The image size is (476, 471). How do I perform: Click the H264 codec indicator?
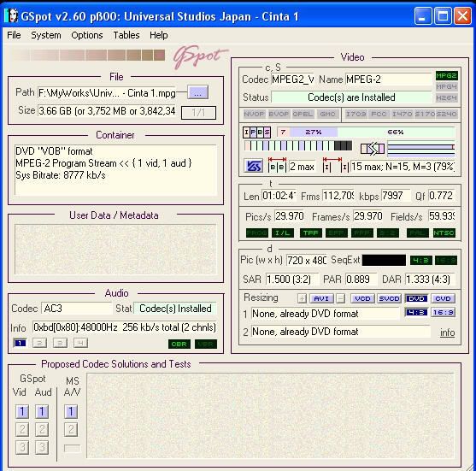coord(446,97)
